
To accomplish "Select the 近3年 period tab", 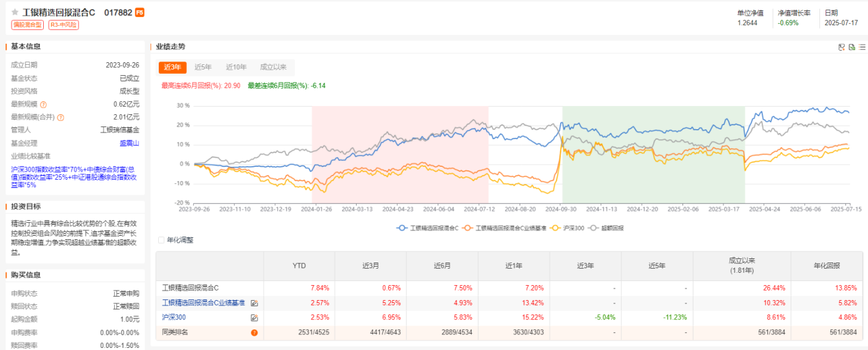I will pyautogui.click(x=172, y=67).
